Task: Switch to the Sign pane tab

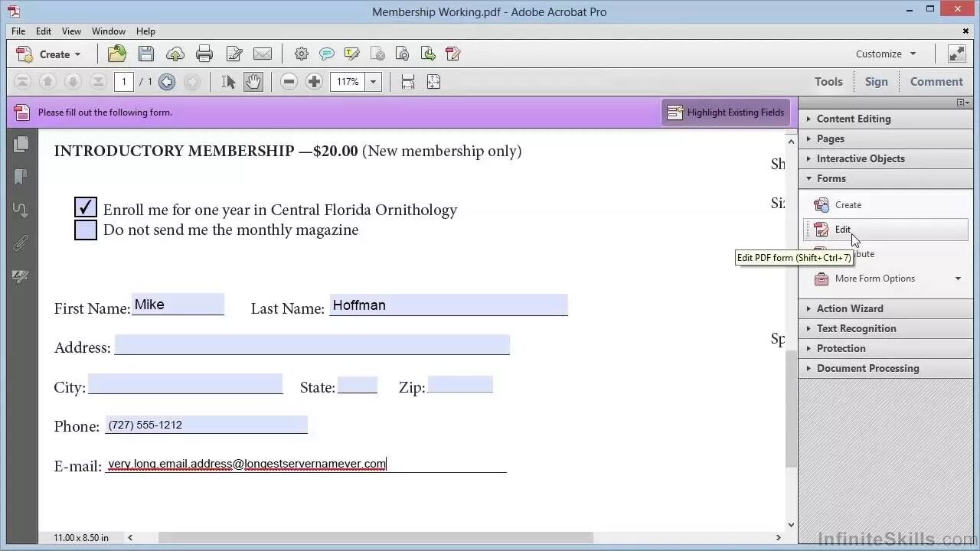Action: (877, 82)
